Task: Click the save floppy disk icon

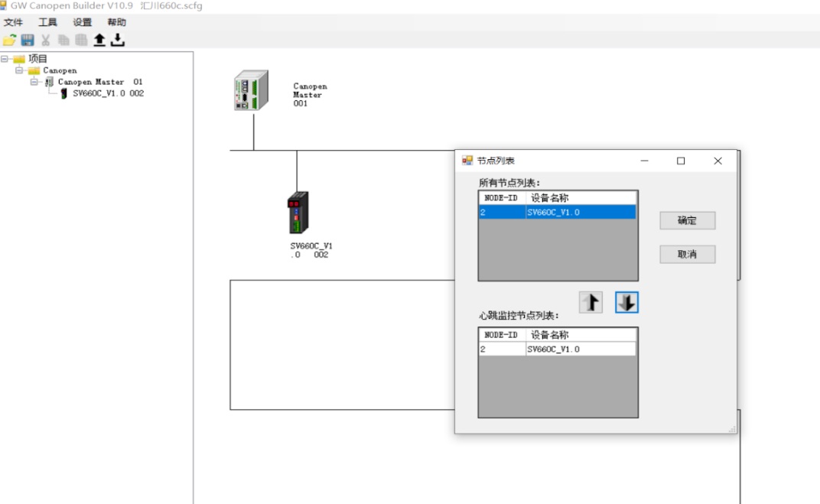Action: click(28, 40)
